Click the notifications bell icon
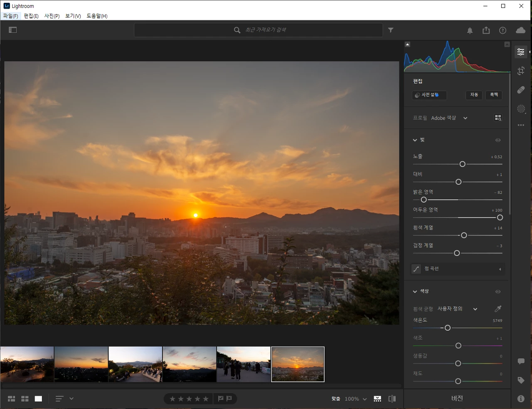This screenshot has height=409, width=532. click(x=470, y=30)
